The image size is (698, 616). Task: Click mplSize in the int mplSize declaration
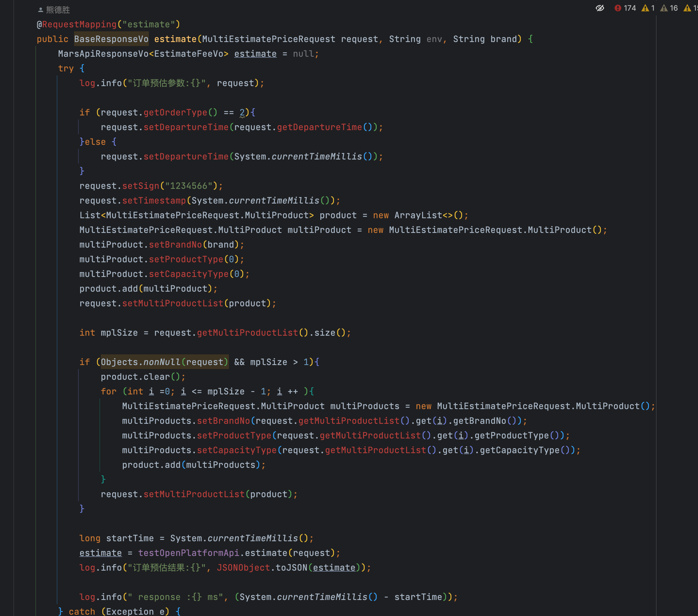tap(119, 333)
